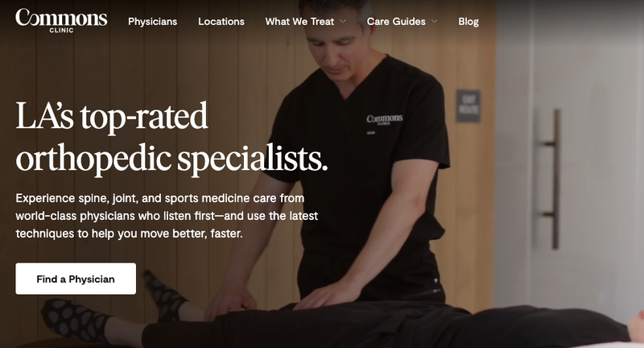Click the Find a Physician button
The height and width of the screenshot is (348, 644).
(76, 279)
